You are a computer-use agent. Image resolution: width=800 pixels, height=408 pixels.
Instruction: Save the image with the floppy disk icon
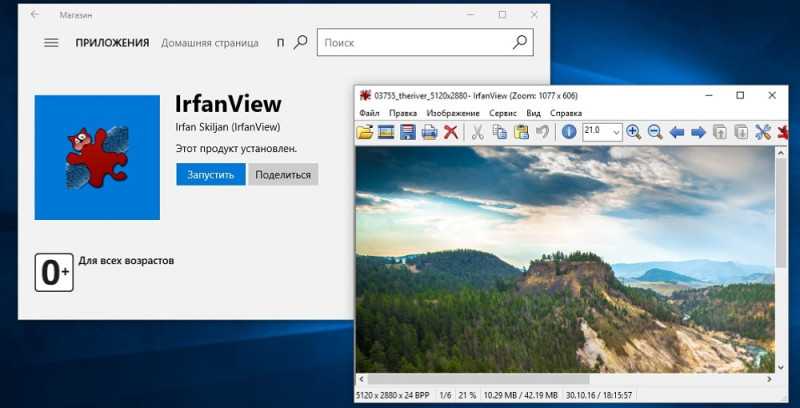[x=407, y=133]
